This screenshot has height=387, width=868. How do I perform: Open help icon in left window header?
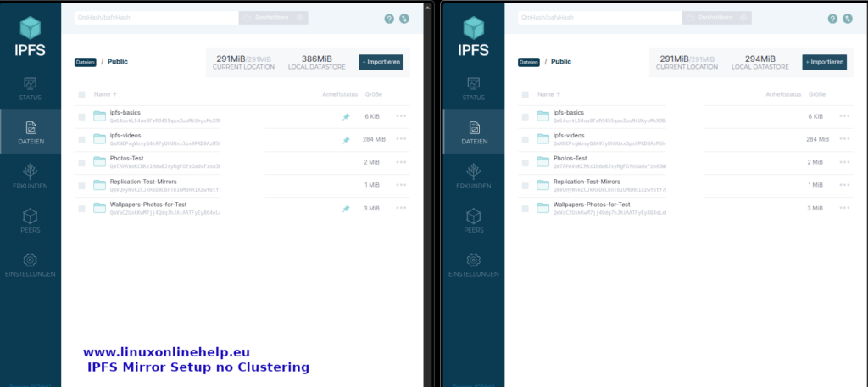pyautogui.click(x=389, y=19)
